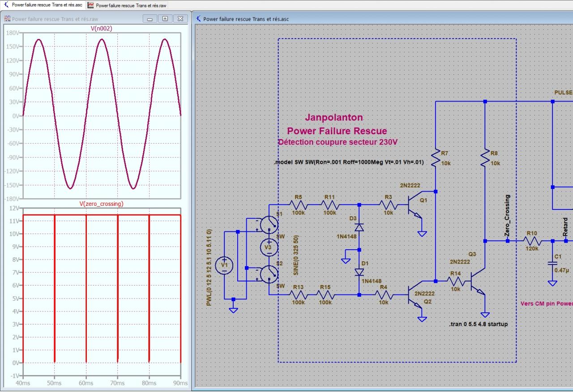Click the 90ms time axis label
The width and height of the screenshot is (573, 392).
[180, 383]
